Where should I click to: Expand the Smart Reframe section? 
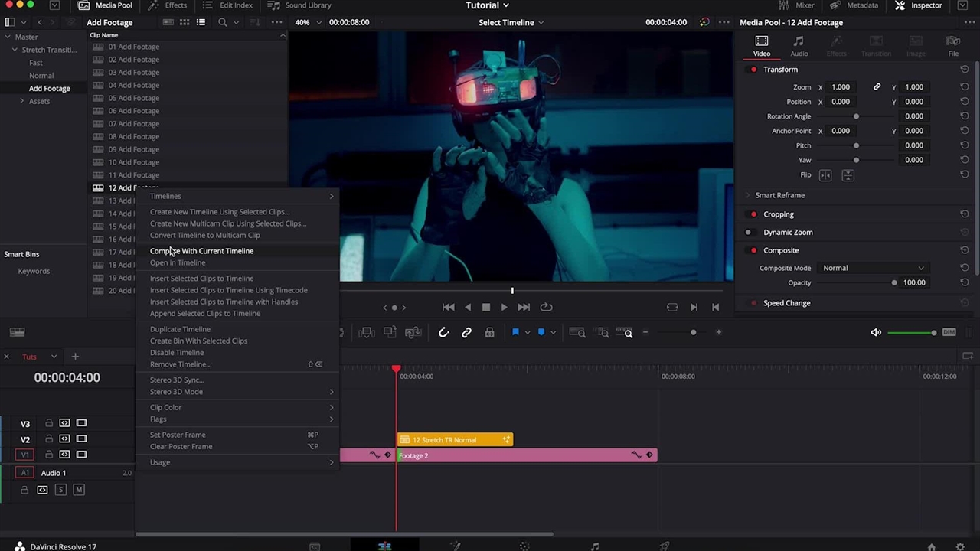coord(749,195)
